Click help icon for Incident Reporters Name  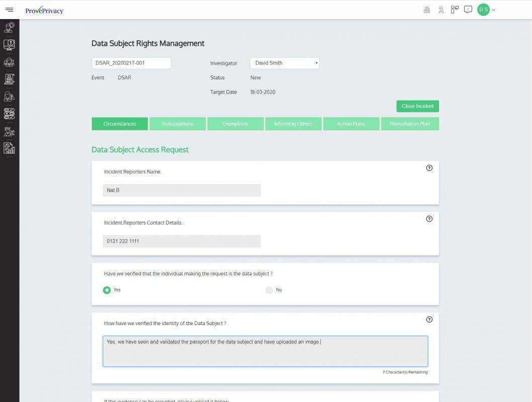point(429,168)
